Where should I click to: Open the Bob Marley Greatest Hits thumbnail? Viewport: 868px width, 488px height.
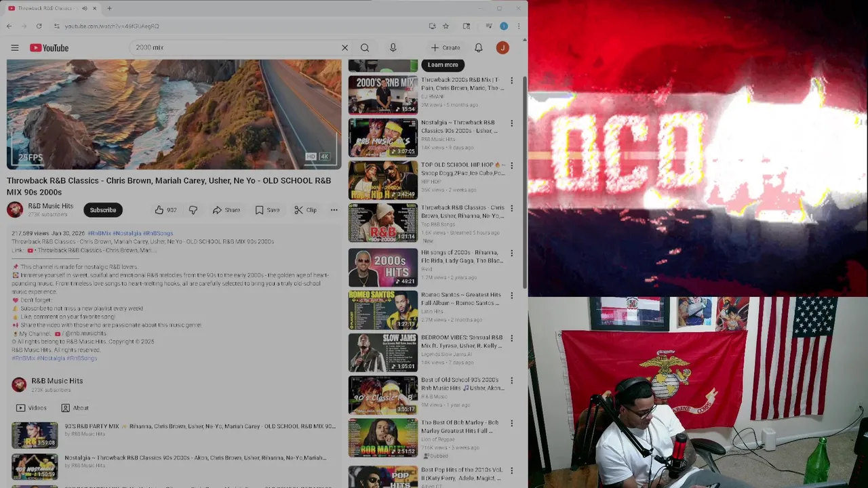pyautogui.click(x=383, y=438)
